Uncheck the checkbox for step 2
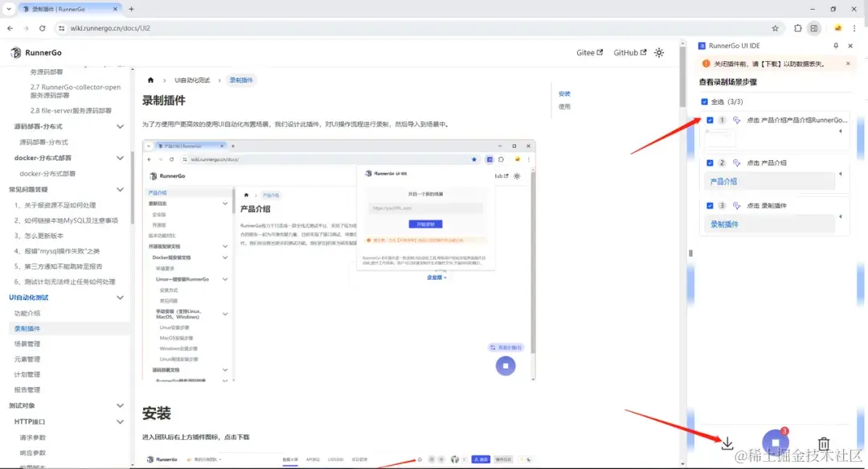 710,163
